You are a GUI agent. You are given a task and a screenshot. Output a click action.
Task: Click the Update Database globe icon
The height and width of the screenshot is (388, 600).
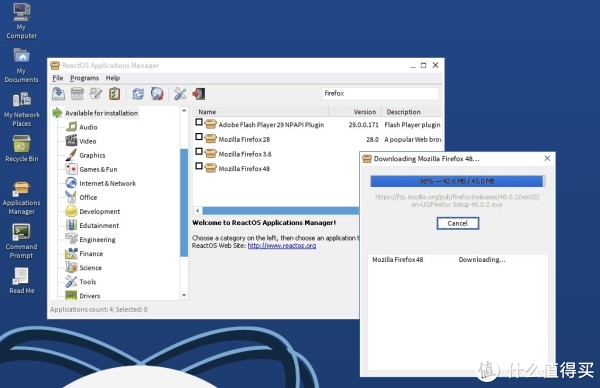coord(157,93)
